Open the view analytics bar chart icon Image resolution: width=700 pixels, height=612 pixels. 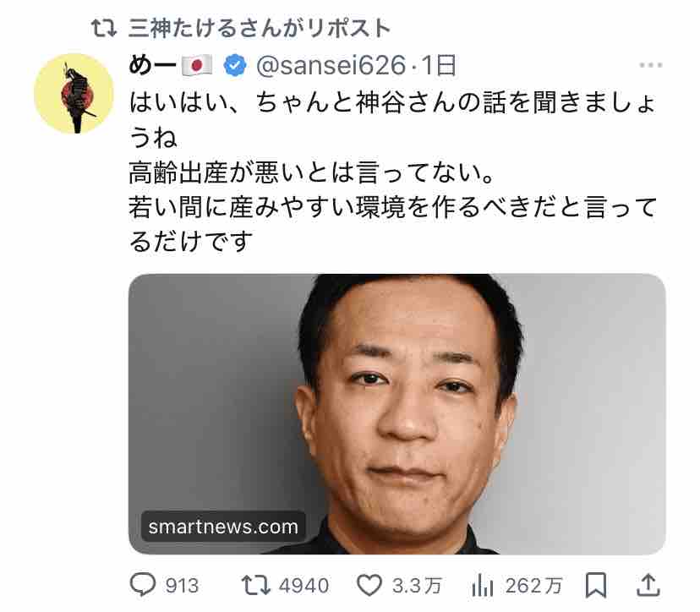point(482,585)
